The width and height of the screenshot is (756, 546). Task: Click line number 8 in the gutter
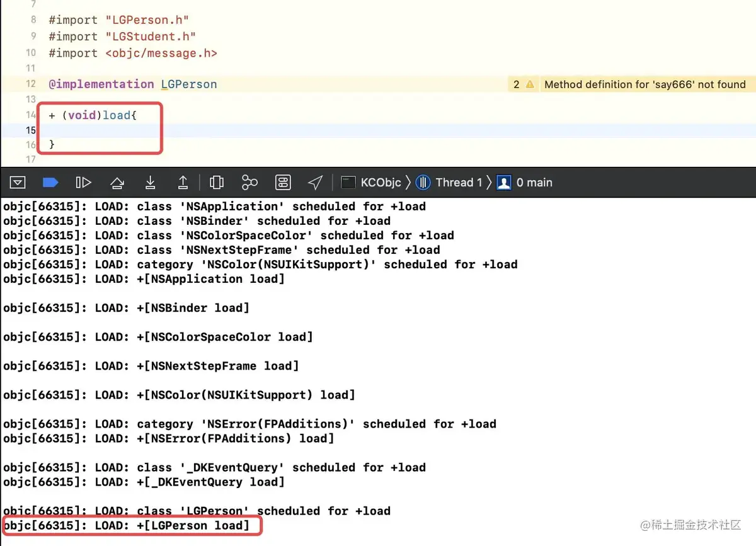[x=33, y=20]
